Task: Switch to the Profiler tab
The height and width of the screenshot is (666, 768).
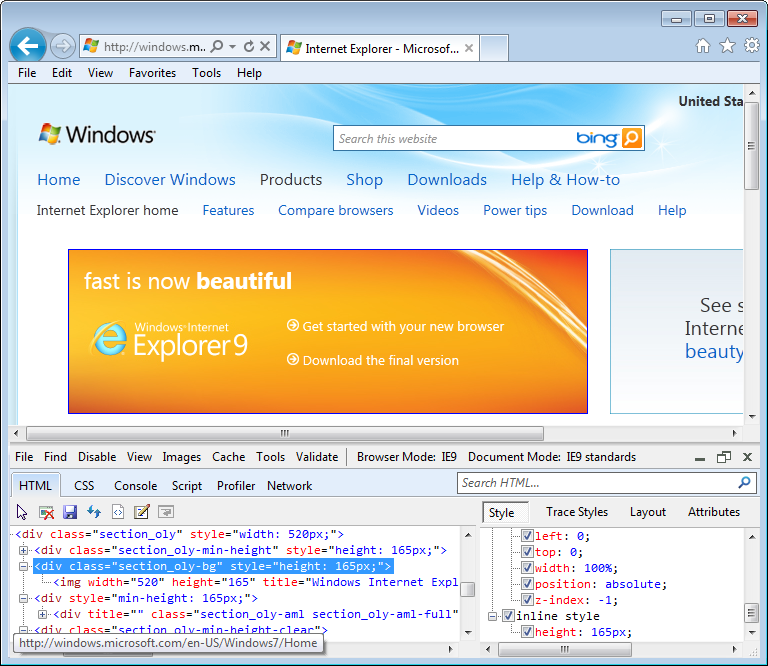Action: [x=236, y=486]
